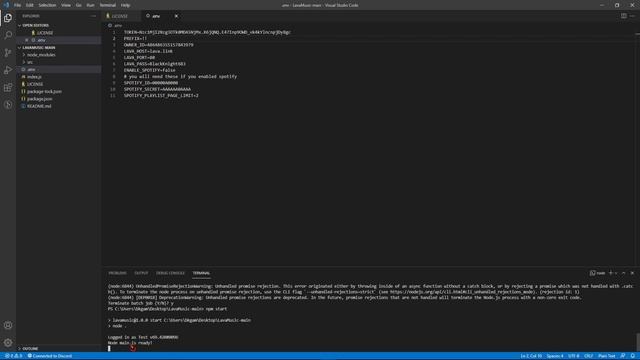640x360 pixels.
Task: Open the File menu
Action: 17,5
